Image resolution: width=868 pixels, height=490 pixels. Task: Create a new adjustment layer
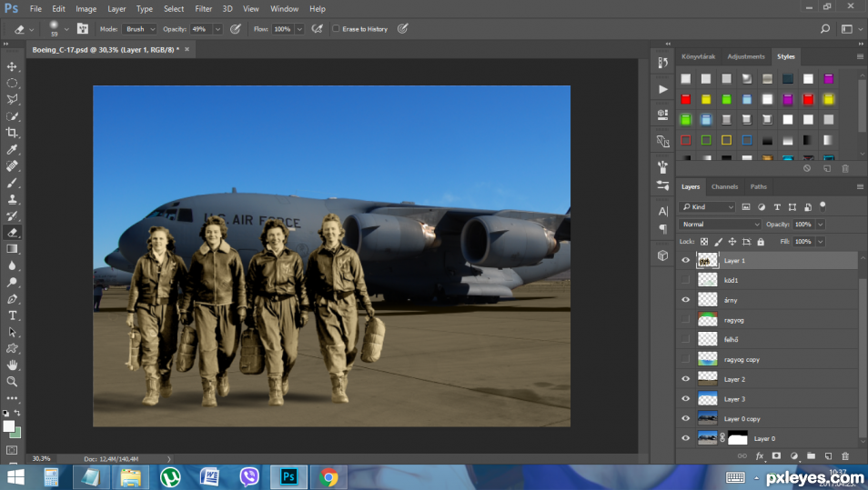793,455
